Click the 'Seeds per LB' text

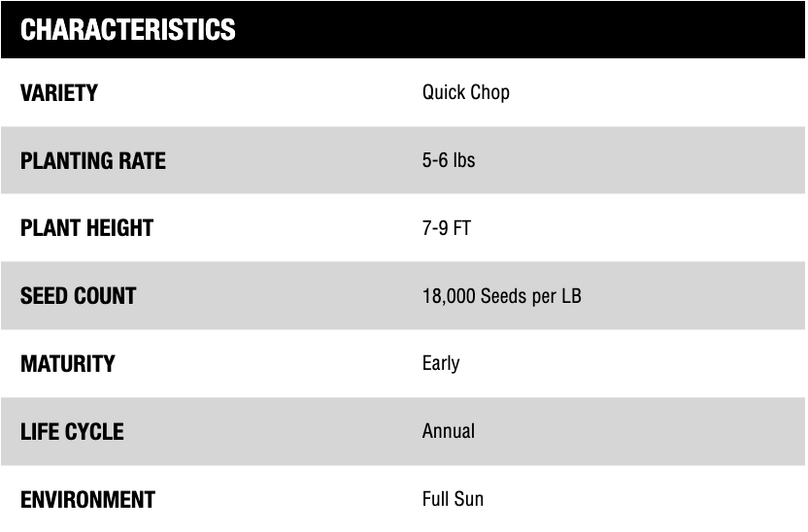coord(532,296)
